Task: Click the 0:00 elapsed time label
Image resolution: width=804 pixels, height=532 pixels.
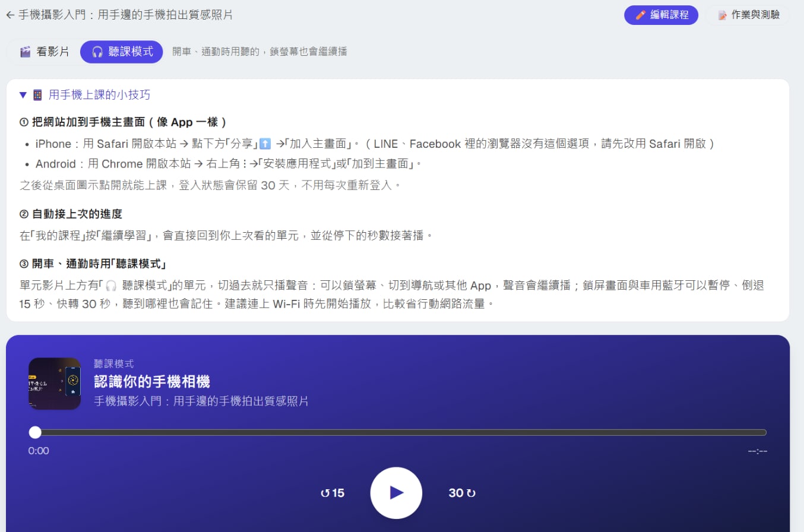Action: coord(39,451)
